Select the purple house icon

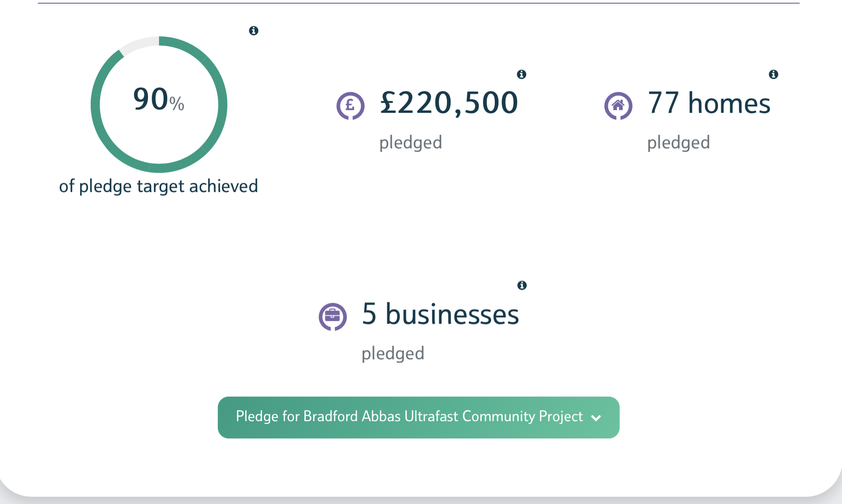[x=618, y=106]
